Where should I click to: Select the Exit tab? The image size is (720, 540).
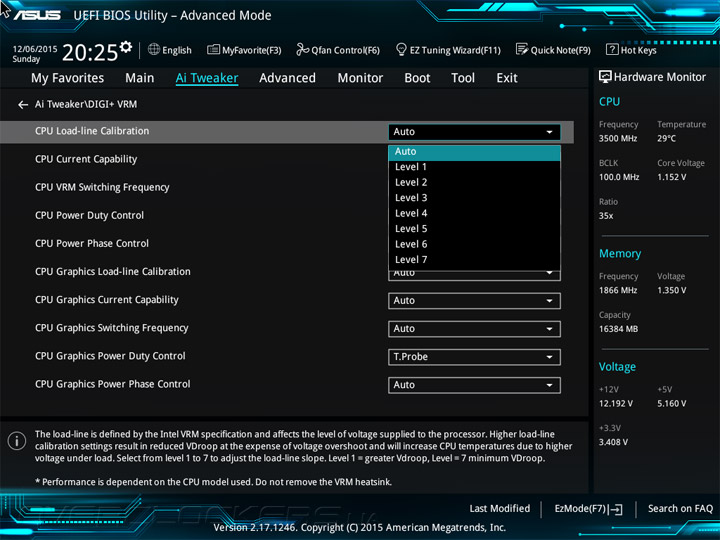tap(507, 78)
